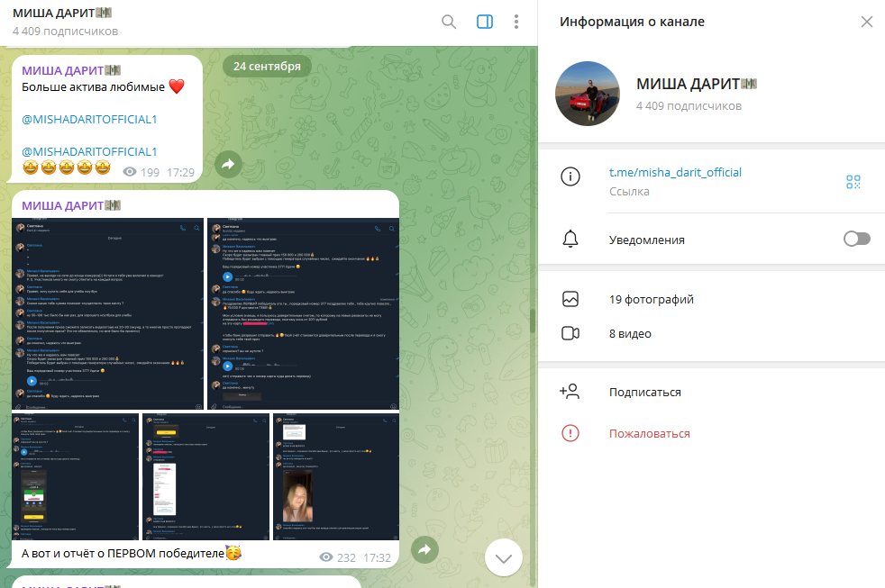885x588 pixels.
Task: Click the chat scrollbar thumb
Action: (x=533, y=321)
